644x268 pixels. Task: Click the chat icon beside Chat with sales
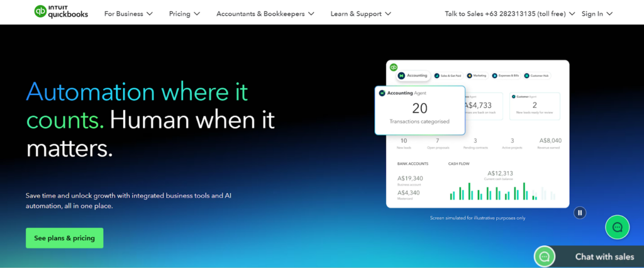click(x=545, y=256)
